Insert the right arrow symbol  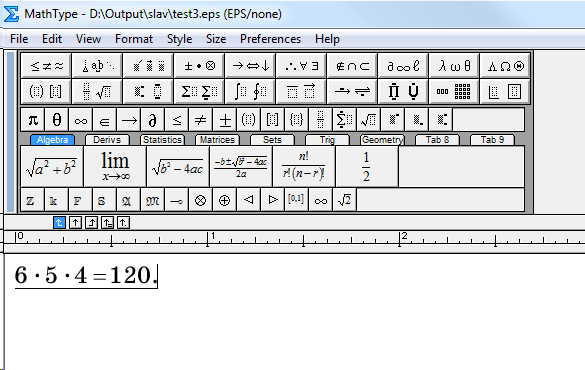click(129, 120)
